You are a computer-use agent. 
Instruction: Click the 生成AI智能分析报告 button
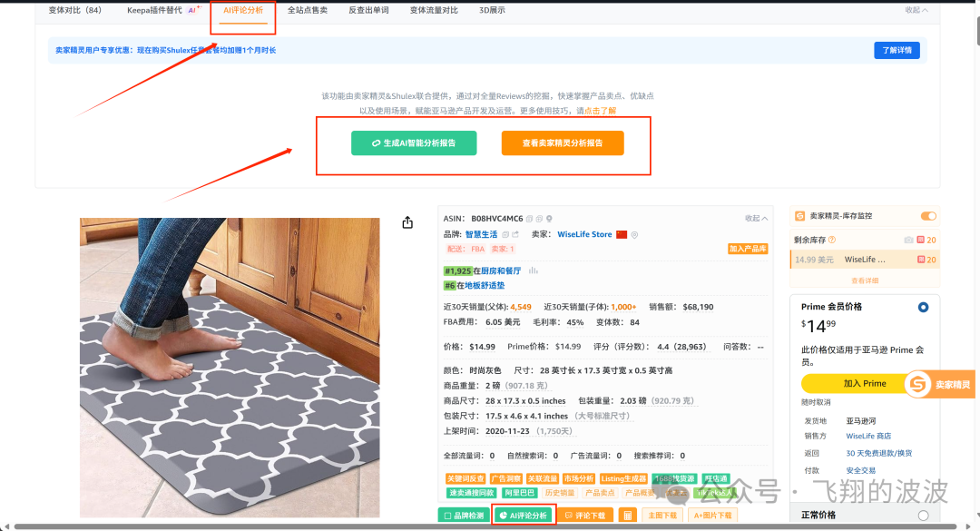(414, 143)
